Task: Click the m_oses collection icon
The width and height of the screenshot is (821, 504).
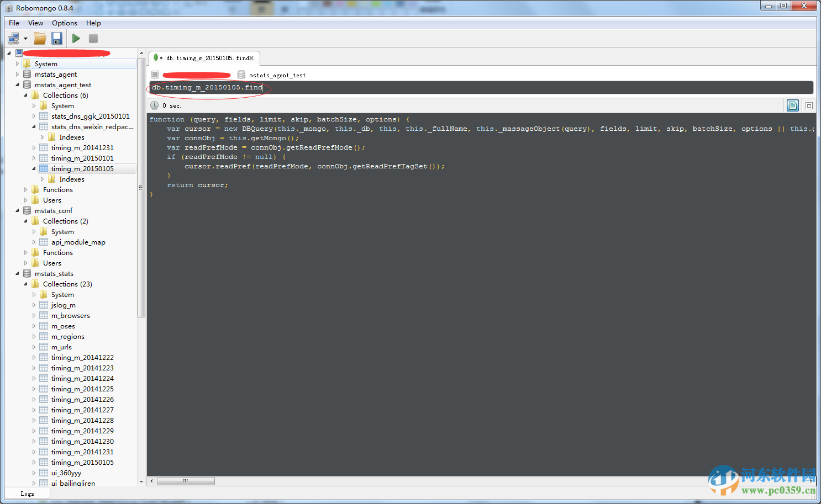Action: pos(44,326)
